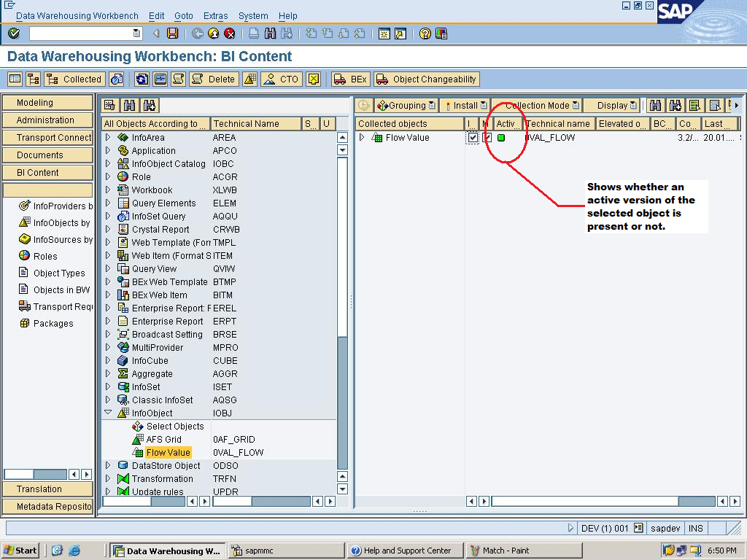
Task: Select the AFS Grid tree item
Action: pyautogui.click(x=163, y=439)
